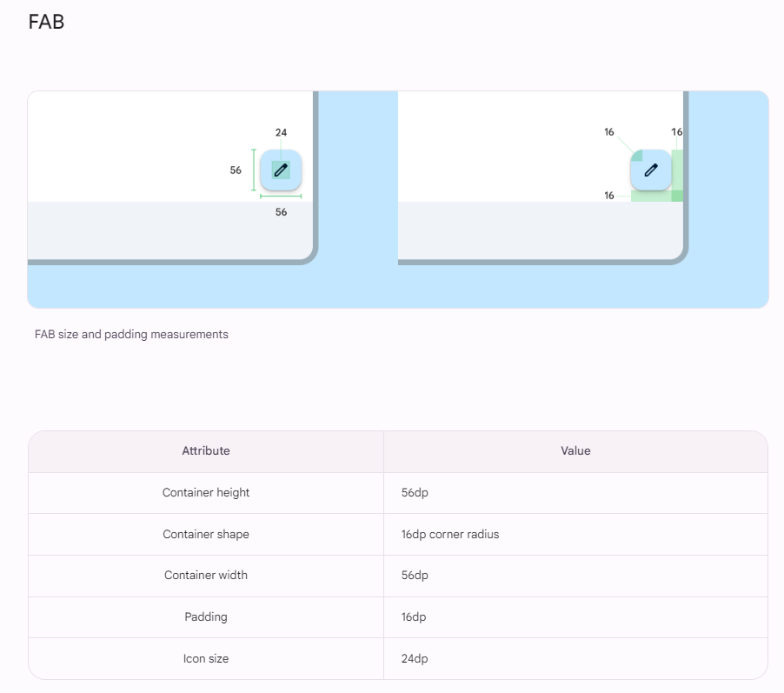Click the '16' label beside bottom padding bar
Viewport: 784px width, 693px height.
pyautogui.click(x=609, y=196)
